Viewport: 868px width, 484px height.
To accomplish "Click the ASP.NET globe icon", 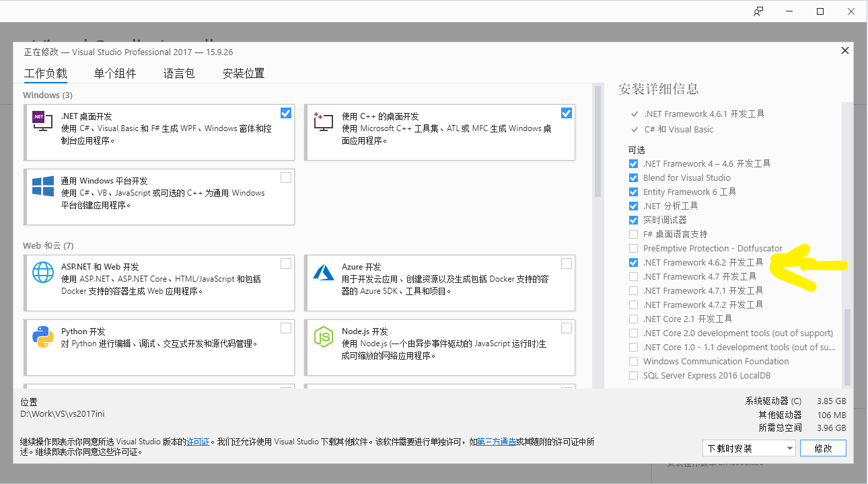I will [x=42, y=272].
